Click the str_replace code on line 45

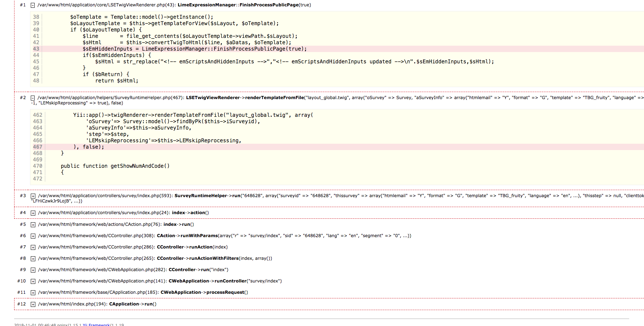294,62
